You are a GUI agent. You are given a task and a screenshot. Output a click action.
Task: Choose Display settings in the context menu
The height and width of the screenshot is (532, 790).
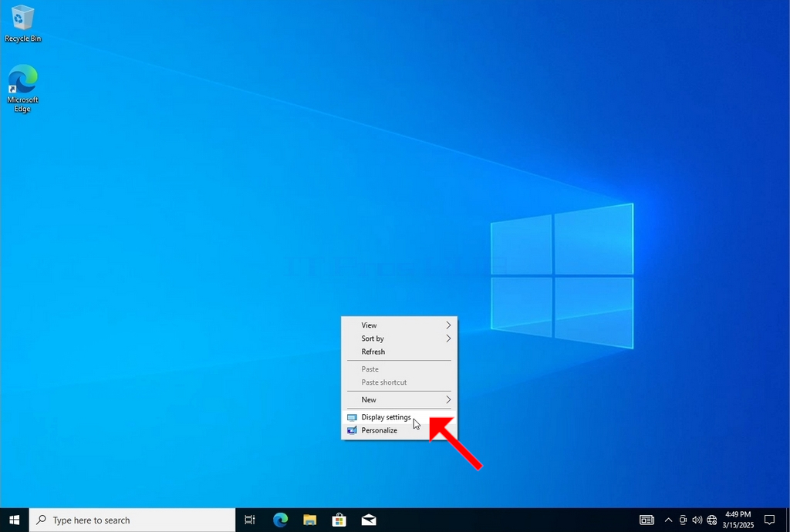[x=399, y=417]
